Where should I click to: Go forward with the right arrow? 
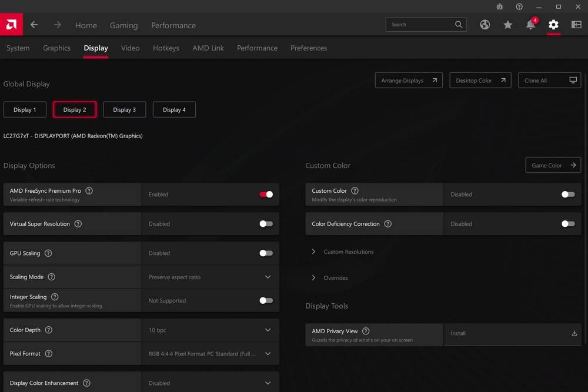point(58,25)
